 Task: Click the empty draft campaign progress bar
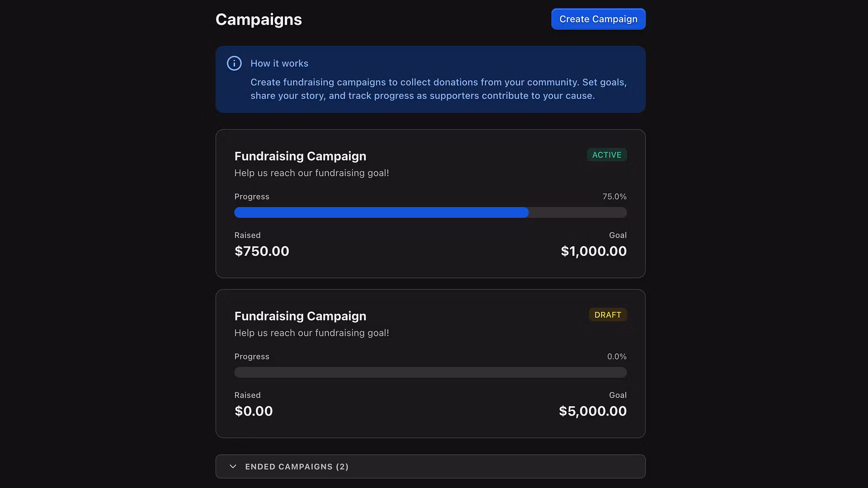(x=430, y=372)
